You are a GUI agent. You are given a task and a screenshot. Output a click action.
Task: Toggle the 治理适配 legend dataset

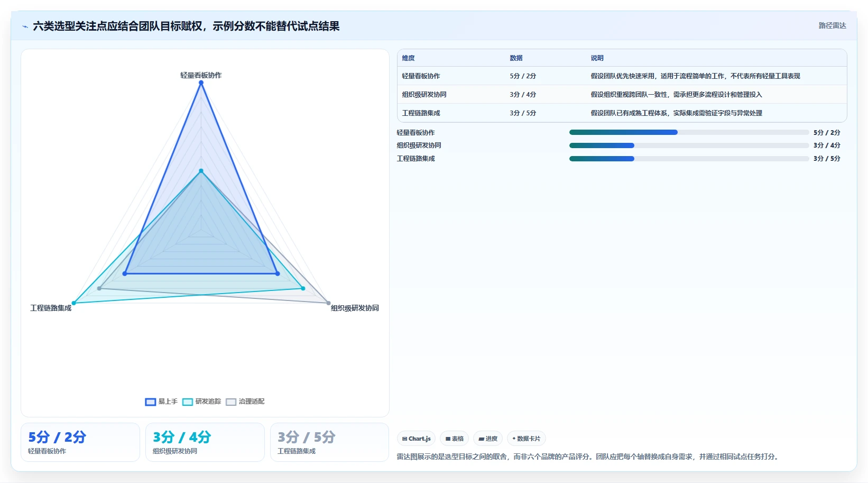click(x=245, y=402)
